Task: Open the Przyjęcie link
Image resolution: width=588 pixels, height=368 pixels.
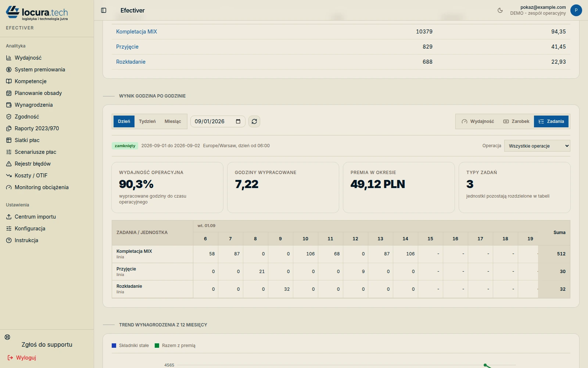Action: (x=127, y=47)
